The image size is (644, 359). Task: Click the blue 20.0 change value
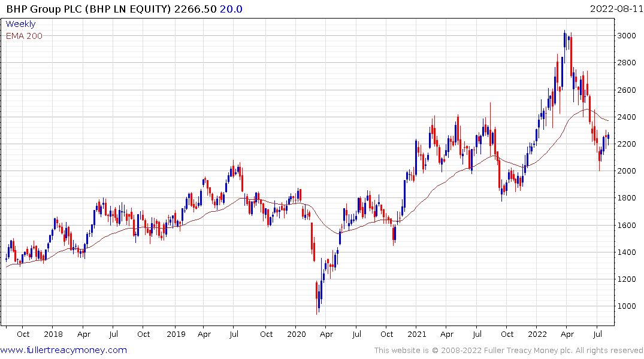pyautogui.click(x=231, y=9)
